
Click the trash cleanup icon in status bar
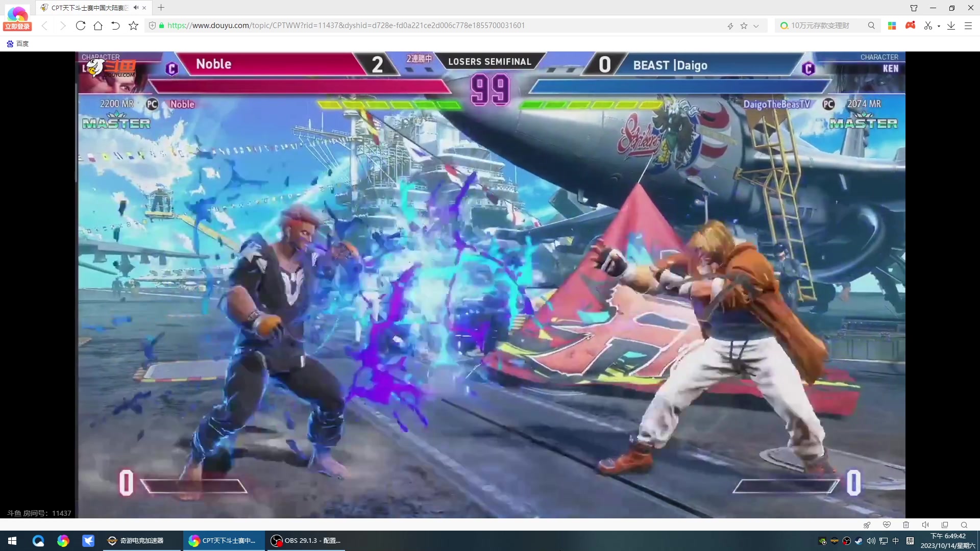(906, 525)
